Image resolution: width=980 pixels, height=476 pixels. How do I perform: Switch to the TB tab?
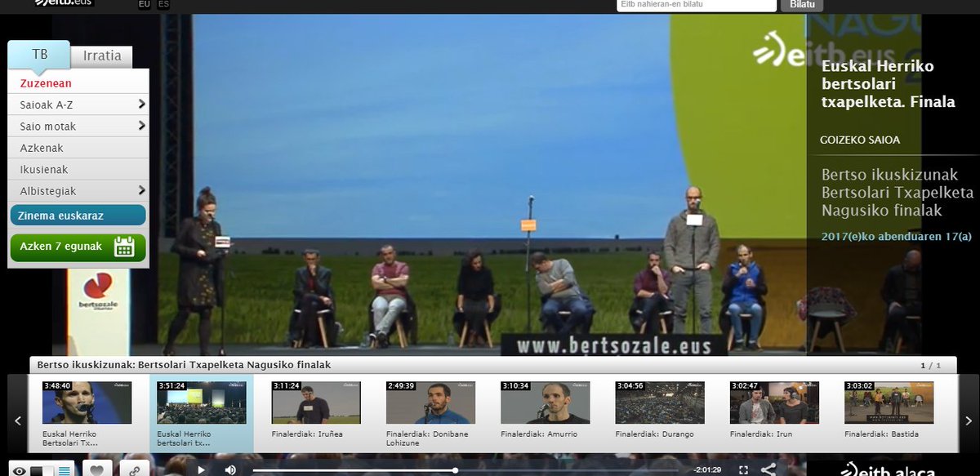tap(39, 55)
